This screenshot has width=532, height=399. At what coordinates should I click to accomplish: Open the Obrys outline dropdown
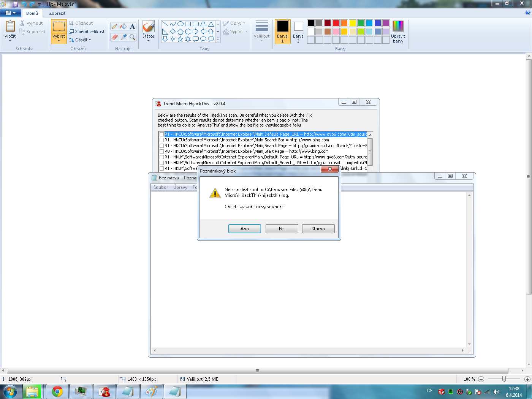234,23
